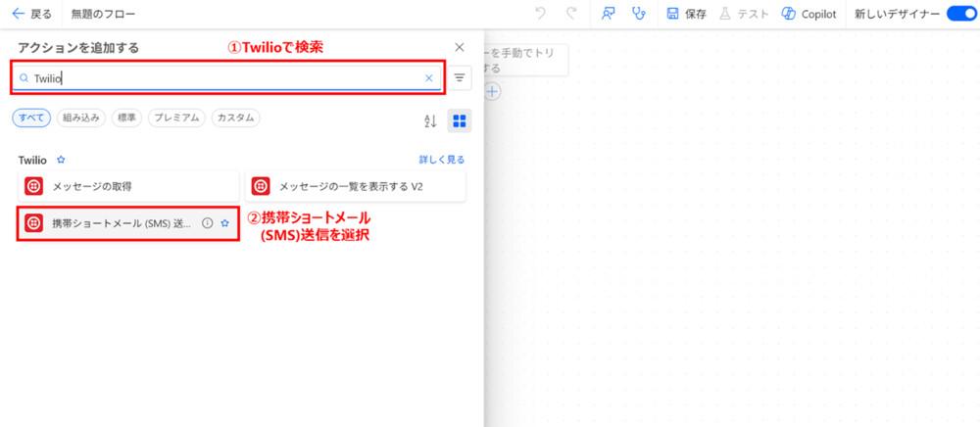Open Copilot from the top toolbar
The height and width of the screenshot is (427, 980).
808,14
